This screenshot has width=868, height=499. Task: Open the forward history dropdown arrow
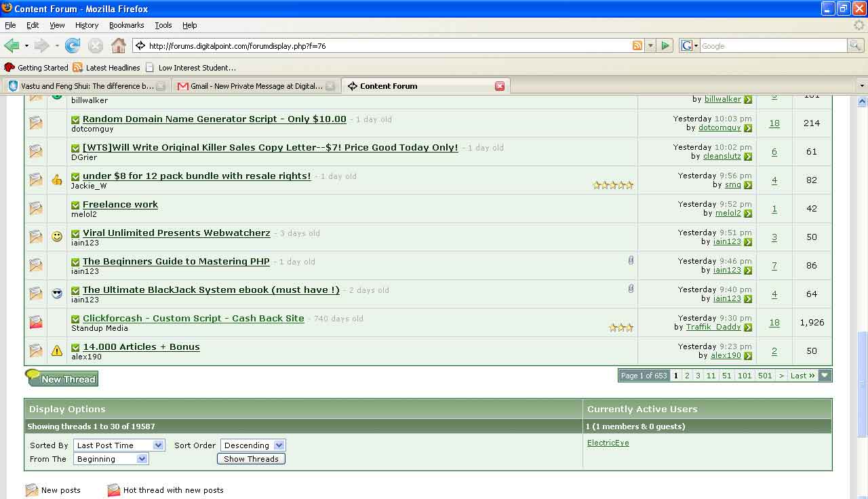[x=56, y=46]
